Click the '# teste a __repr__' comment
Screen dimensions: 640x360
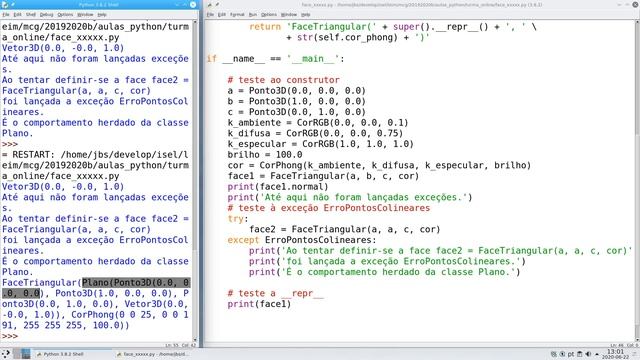[276, 293]
